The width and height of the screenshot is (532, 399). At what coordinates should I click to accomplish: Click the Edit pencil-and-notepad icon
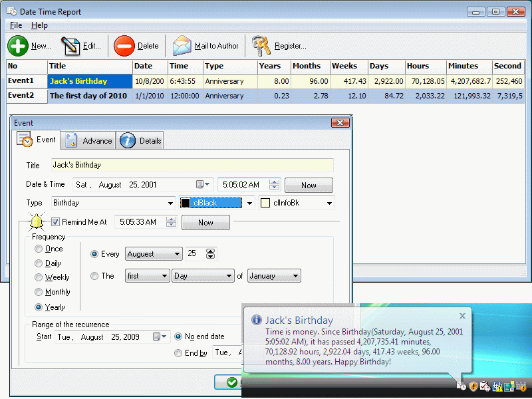pyautogui.click(x=70, y=46)
